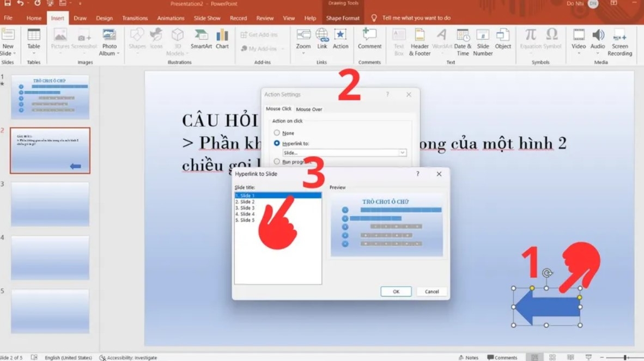Select the None radio option

click(277, 133)
